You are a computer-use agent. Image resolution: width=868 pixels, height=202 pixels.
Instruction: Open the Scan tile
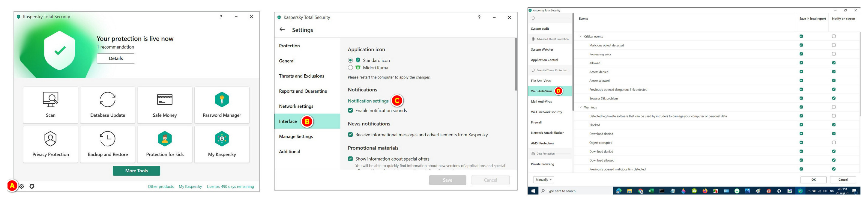[51, 105]
